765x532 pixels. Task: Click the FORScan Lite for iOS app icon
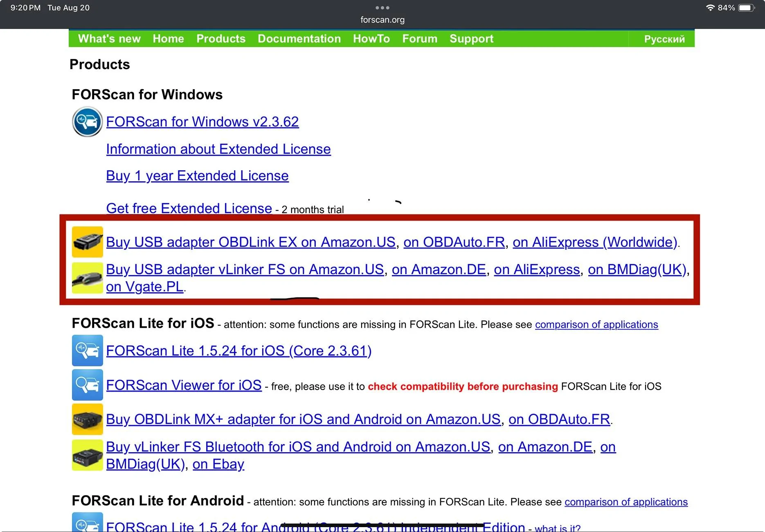[x=87, y=350]
